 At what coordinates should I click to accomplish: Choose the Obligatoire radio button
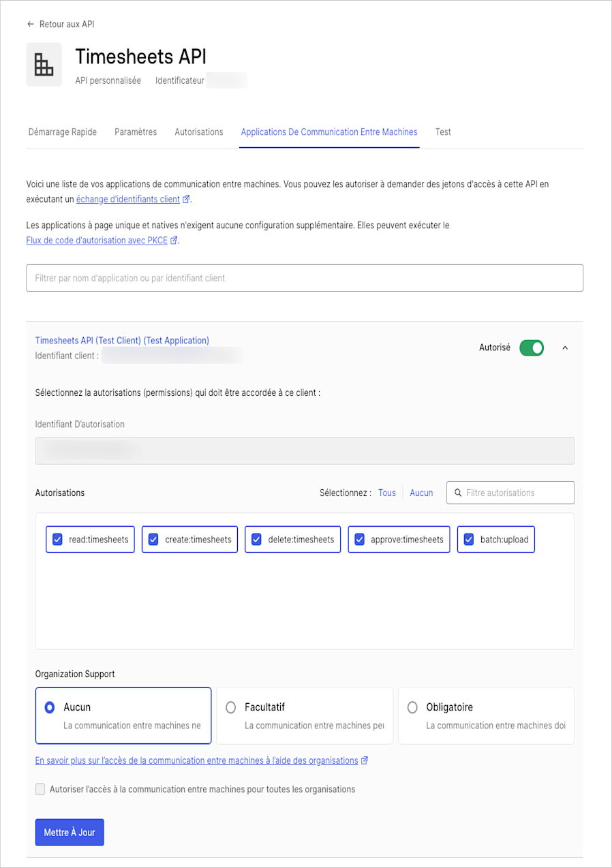pos(412,707)
